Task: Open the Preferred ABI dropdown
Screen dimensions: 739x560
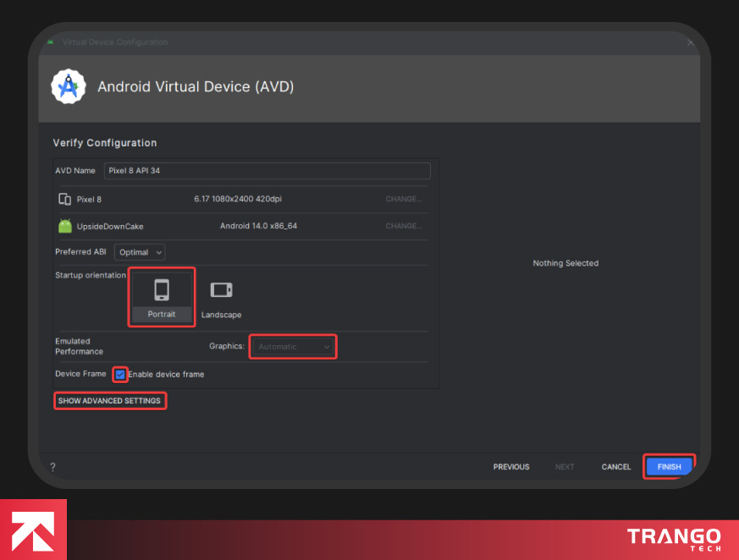Action: coord(140,252)
